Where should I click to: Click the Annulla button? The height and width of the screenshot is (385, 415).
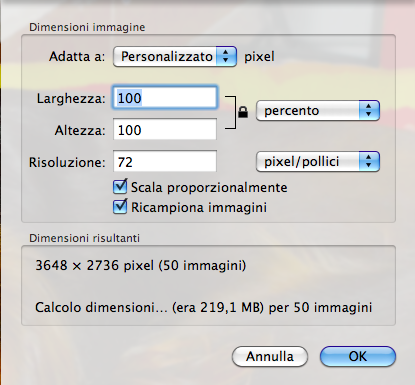pyautogui.click(x=270, y=356)
